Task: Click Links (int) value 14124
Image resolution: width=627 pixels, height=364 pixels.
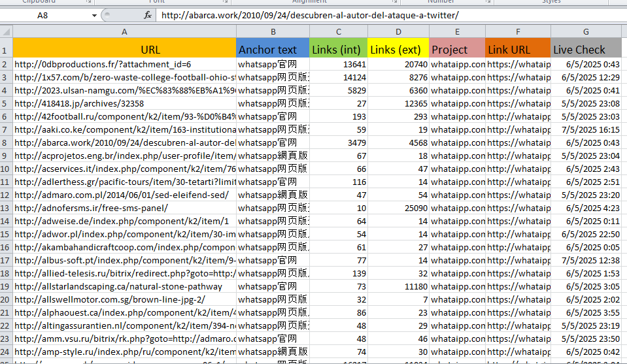Action: click(338, 77)
